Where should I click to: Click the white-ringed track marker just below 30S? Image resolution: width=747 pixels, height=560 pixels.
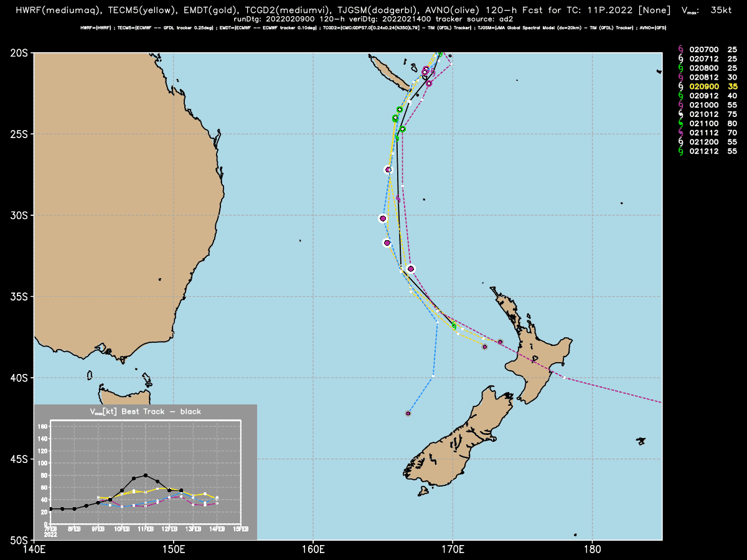pos(383,218)
